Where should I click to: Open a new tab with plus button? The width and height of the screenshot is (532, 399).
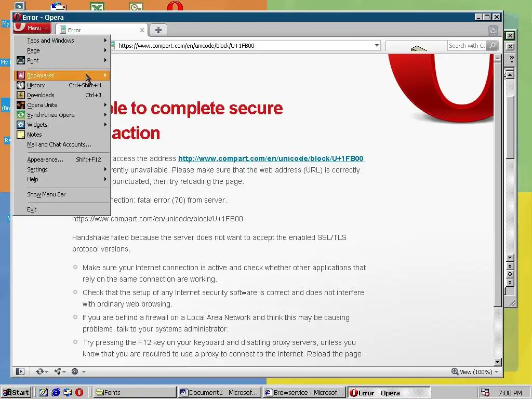coord(158,30)
